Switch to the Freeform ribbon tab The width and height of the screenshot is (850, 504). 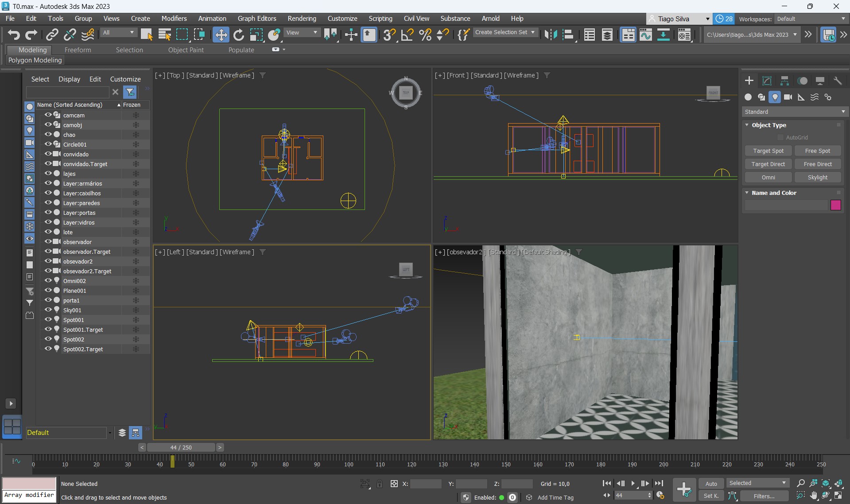pyautogui.click(x=78, y=50)
